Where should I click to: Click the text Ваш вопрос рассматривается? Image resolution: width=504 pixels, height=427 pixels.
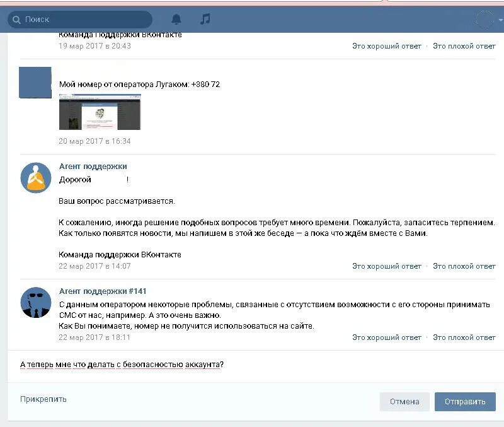[117, 201]
